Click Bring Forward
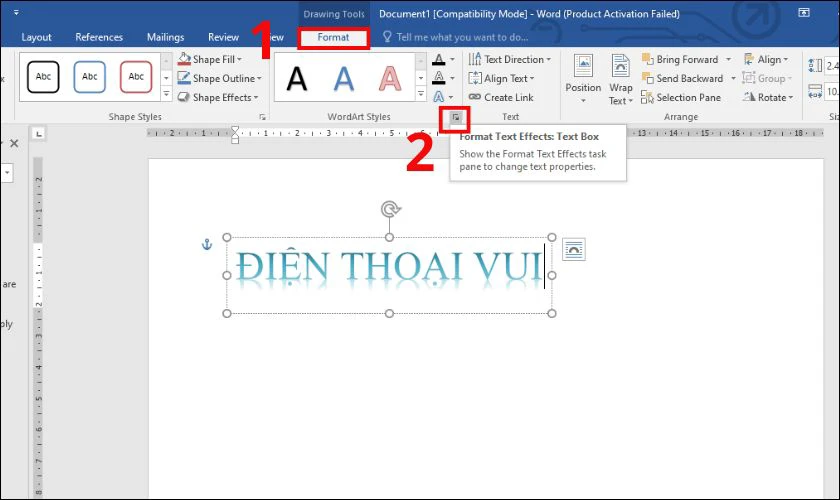The height and width of the screenshot is (500, 840). [680, 59]
